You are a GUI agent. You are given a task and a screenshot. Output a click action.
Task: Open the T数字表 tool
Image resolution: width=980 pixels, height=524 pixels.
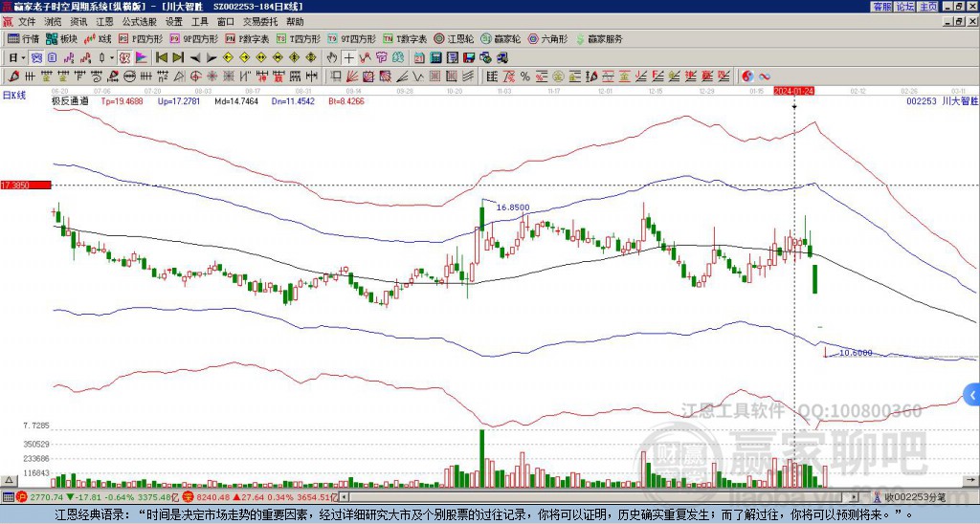405,38
